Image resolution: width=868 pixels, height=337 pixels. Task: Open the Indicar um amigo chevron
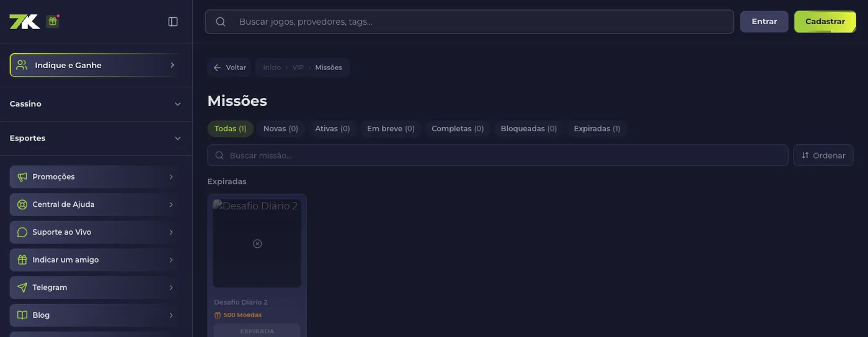coord(171,260)
